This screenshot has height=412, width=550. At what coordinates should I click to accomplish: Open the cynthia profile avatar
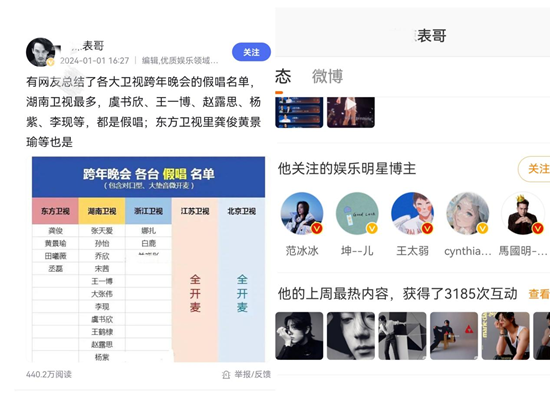tap(468, 213)
